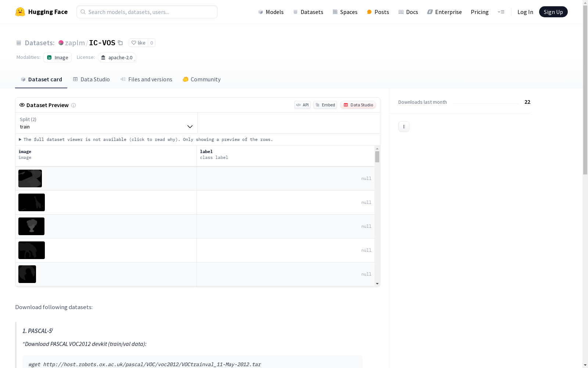Open Data Studio from preview header
This screenshot has width=588, height=368.
[x=358, y=105]
